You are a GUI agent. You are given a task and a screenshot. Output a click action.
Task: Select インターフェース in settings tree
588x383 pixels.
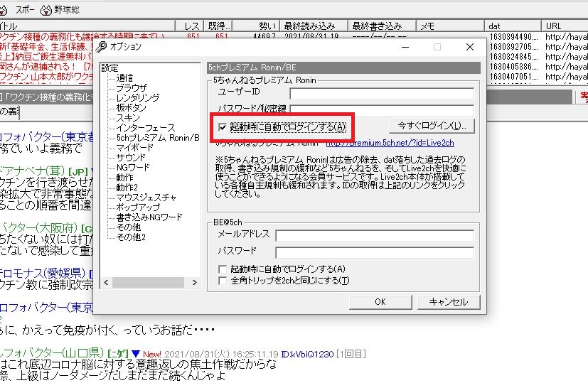pyautogui.click(x=146, y=128)
